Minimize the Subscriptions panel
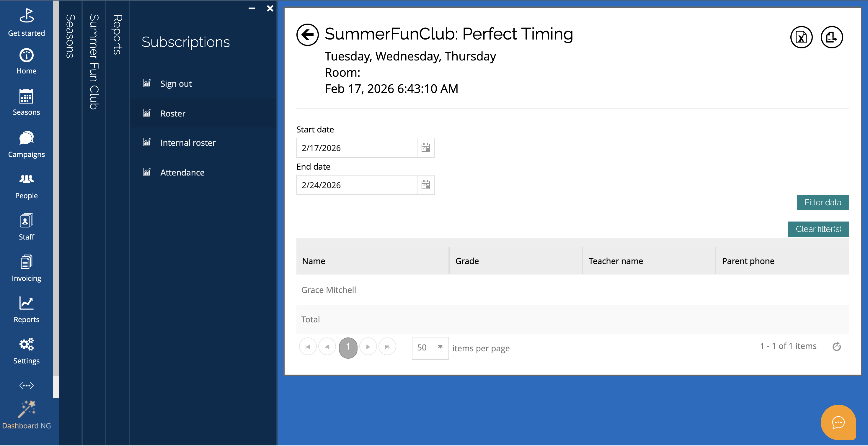Image resolution: width=868 pixels, height=446 pixels. pos(252,9)
